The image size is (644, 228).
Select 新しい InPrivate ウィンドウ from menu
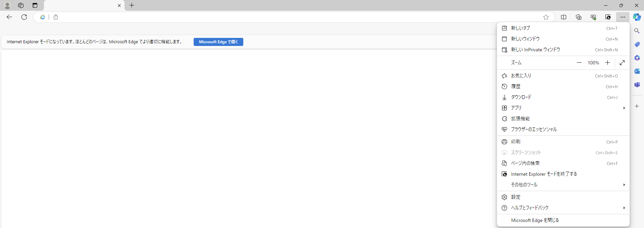(x=535, y=50)
